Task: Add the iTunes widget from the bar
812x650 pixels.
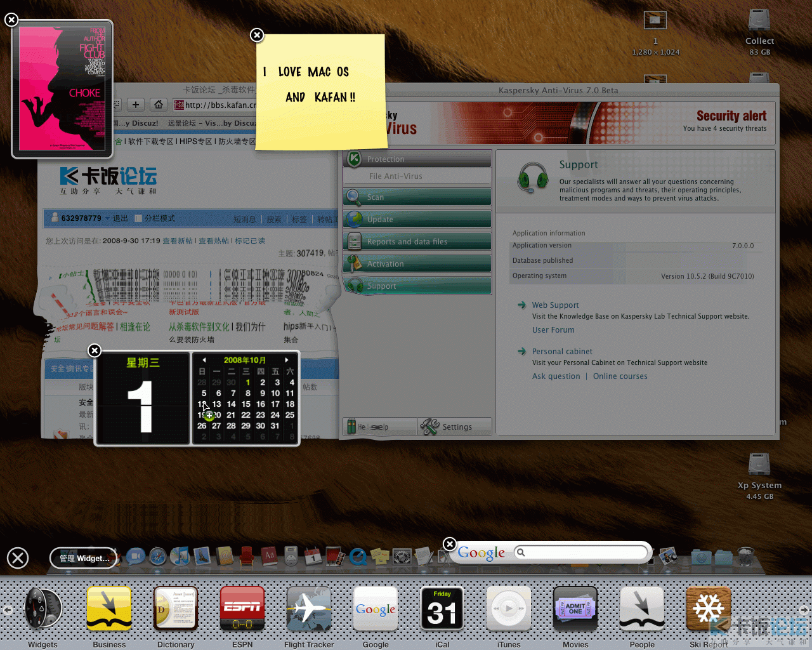Action: pos(509,608)
